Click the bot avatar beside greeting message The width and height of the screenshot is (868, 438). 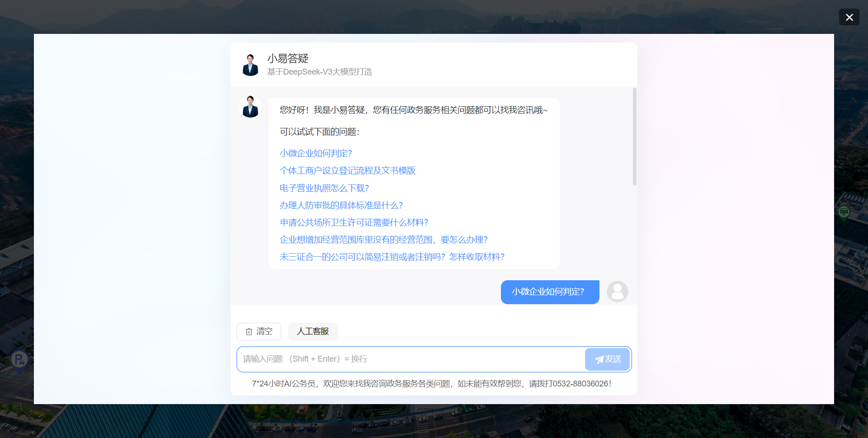click(x=250, y=107)
